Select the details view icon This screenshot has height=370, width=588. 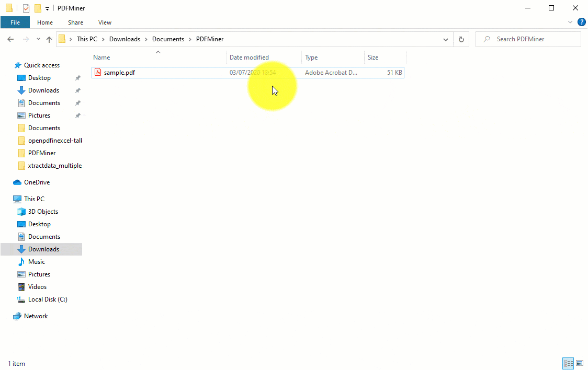pos(568,363)
